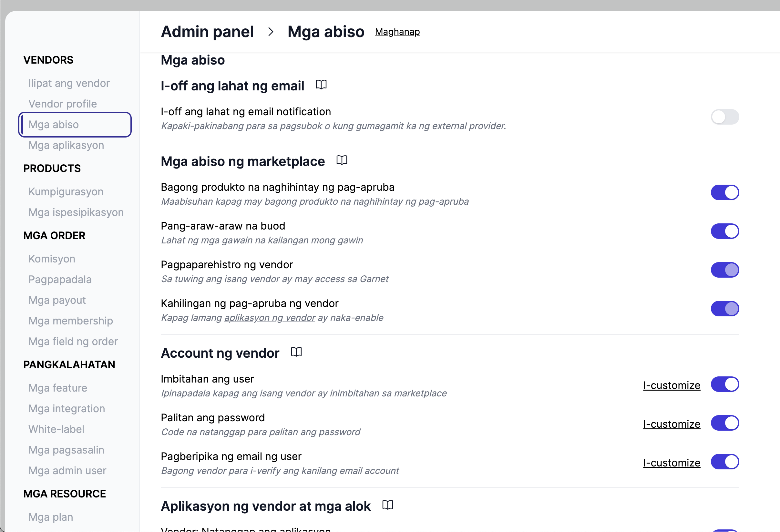Open docs icon beside I-off ang lahat ng email
The width and height of the screenshot is (780, 532).
click(x=321, y=85)
